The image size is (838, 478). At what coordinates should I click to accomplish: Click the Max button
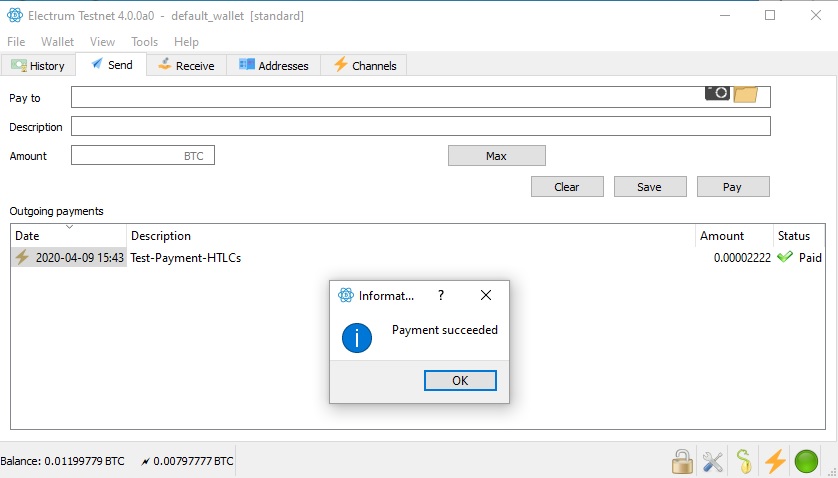496,156
